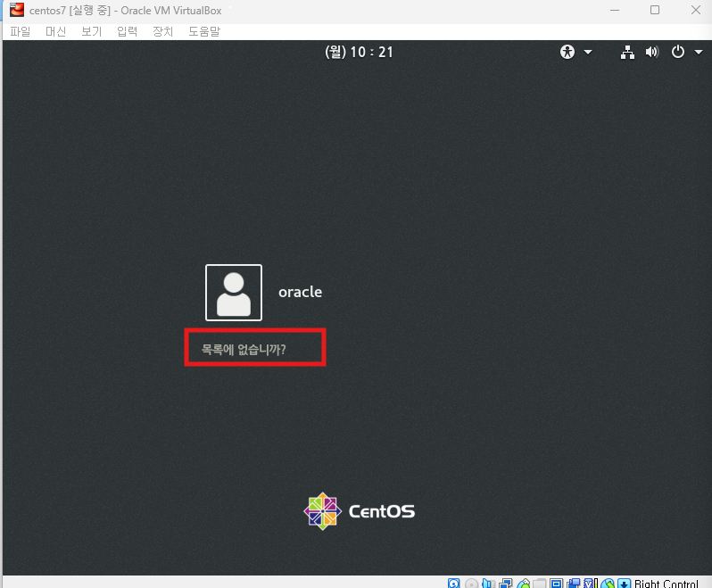The image size is (712, 588).
Task: Click the volume speaker icon in top bar
Action: pos(652,52)
